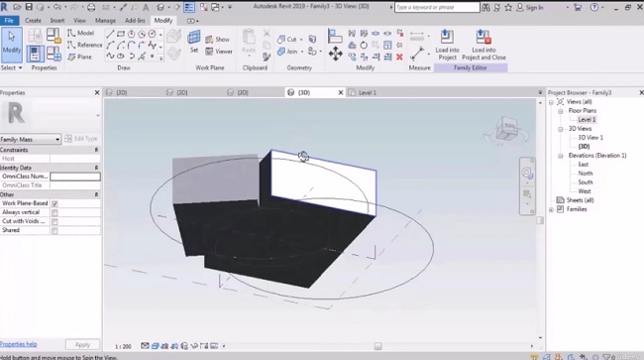
Task: Click the Join geometry tool
Action: point(287,52)
